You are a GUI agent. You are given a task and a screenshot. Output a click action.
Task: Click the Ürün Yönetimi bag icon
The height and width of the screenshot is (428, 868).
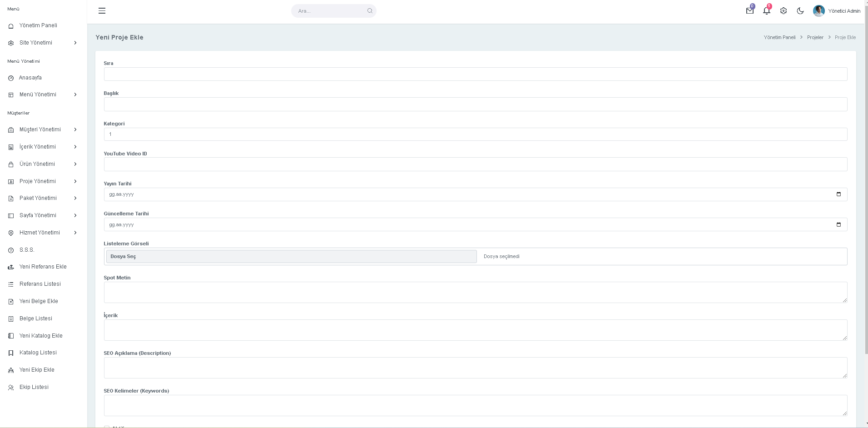pyautogui.click(x=11, y=164)
